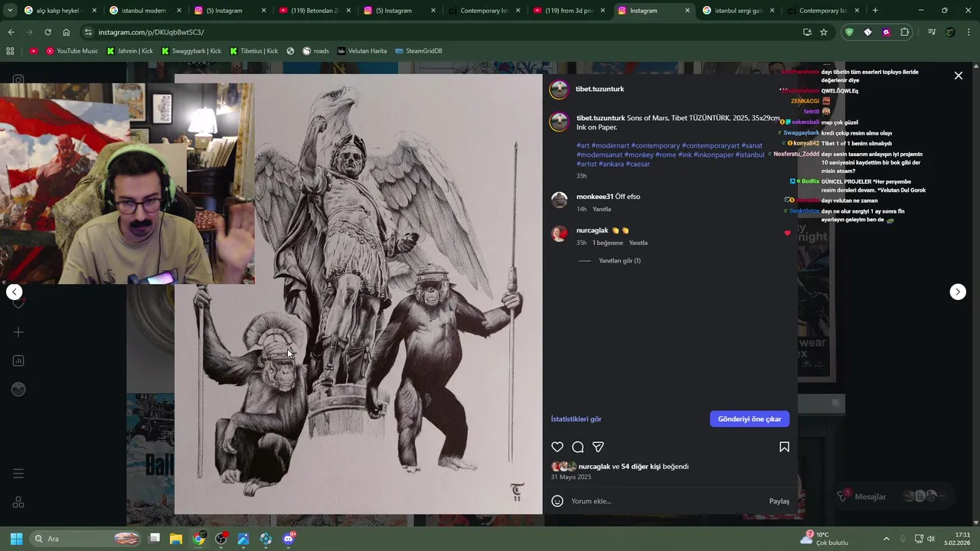The image size is (980, 551).
Task: Open browser media control icon
Action: tap(932, 32)
